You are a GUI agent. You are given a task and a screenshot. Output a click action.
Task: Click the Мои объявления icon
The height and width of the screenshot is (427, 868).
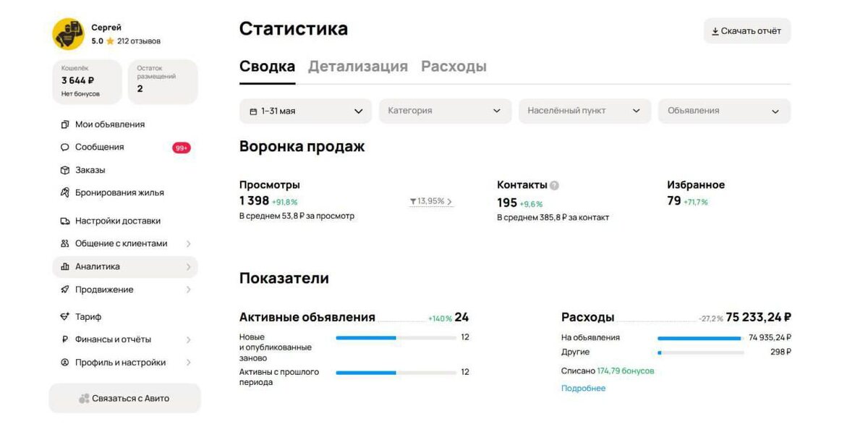(64, 124)
